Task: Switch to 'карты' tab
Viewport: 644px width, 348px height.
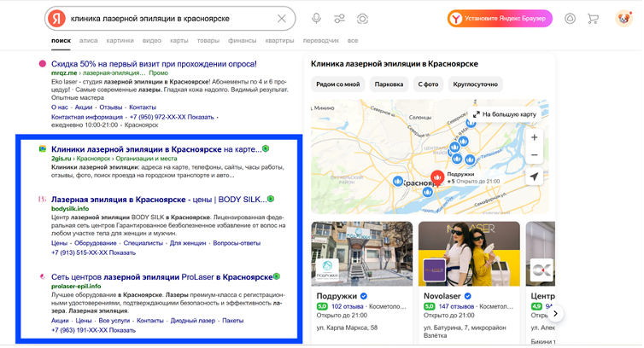Action: point(179,41)
